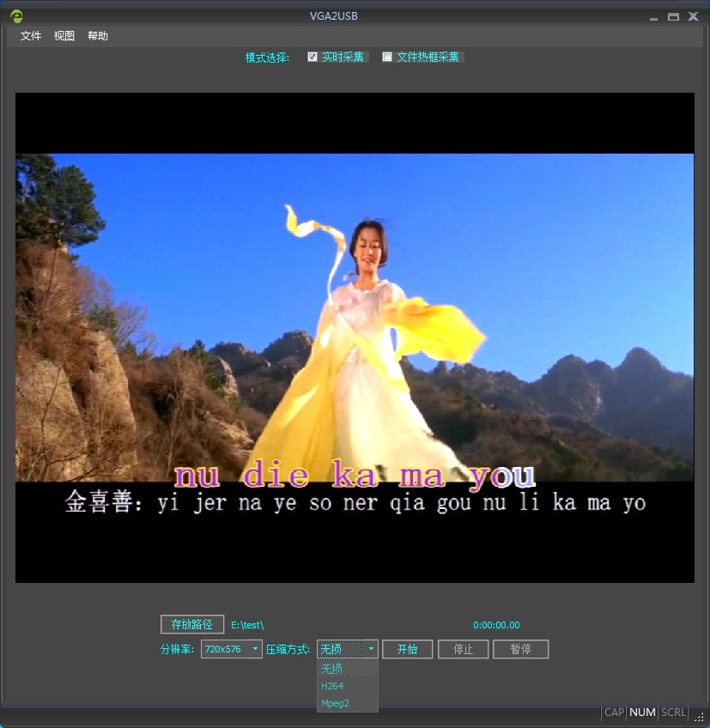Screen dimensions: 710x728
Task: Click the VGA2USB app icon in title bar
Action: coord(16,16)
